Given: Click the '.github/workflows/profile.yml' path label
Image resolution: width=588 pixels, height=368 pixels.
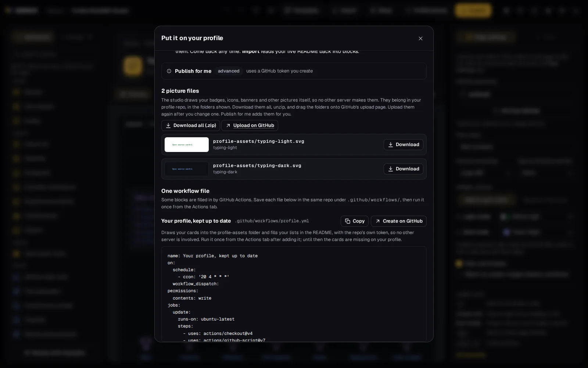Looking at the screenshot, I should coord(272,221).
